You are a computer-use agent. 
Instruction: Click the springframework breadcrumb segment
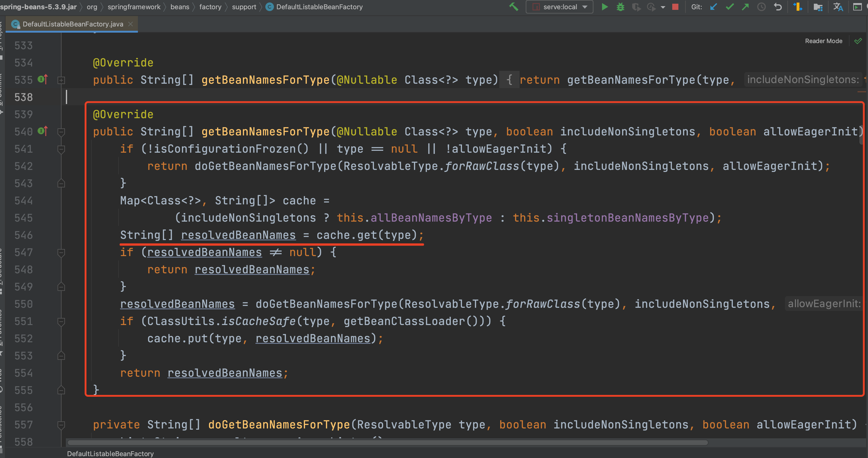tap(134, 7)
